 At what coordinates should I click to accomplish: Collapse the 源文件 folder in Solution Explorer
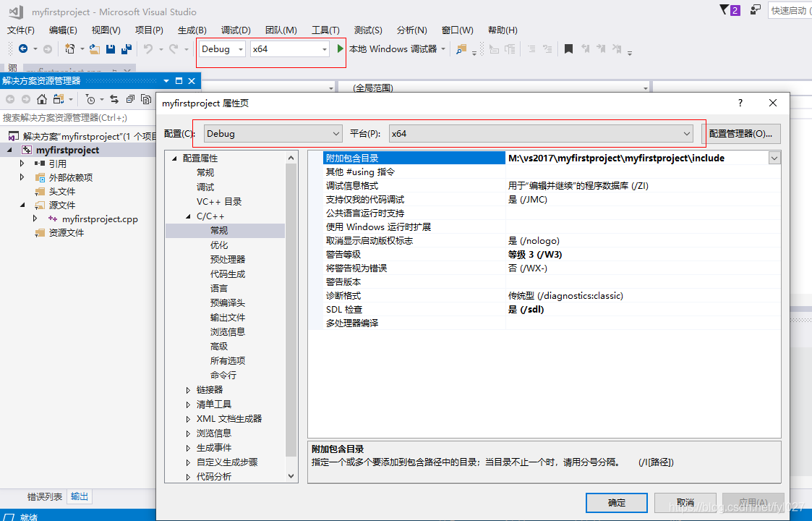pos(22,205)
